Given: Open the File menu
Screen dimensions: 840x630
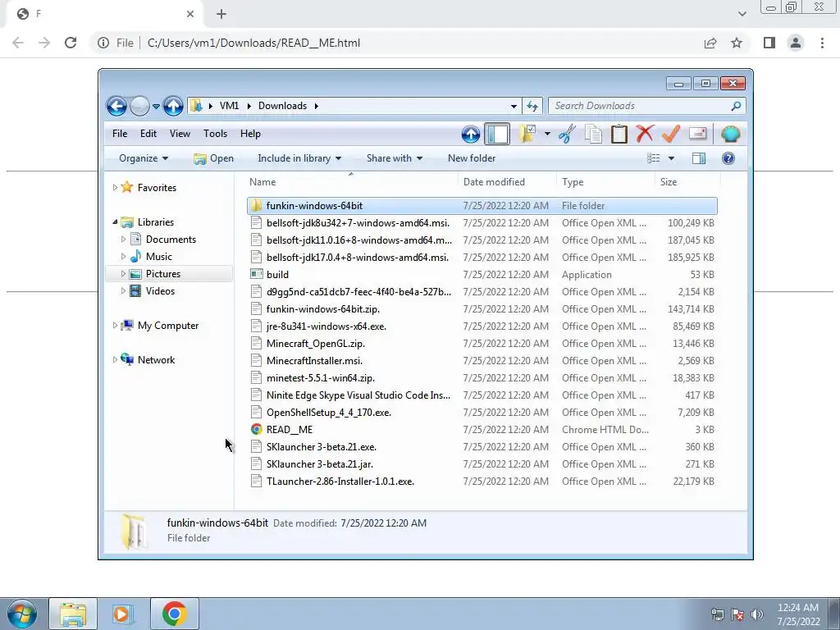Looking at the screenshot, I should click(x=120, y=134).
